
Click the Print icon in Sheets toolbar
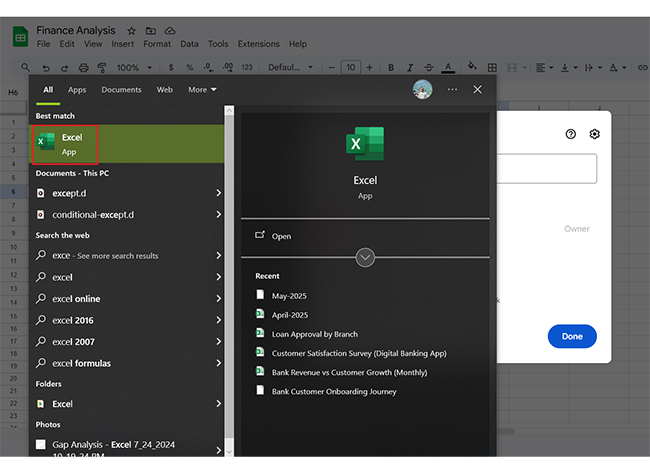click(83, 68)
